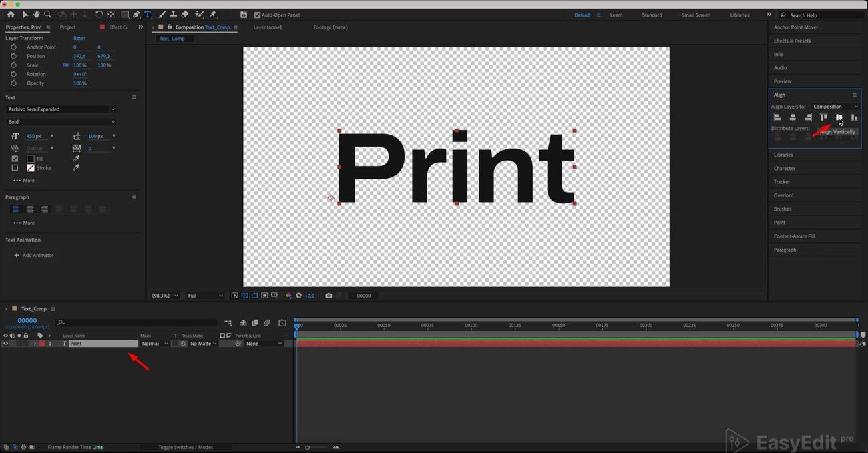Switch to the Learn workspace
Image resolution: width=868 pixels, height=453 pixels.
pos(616,15)
